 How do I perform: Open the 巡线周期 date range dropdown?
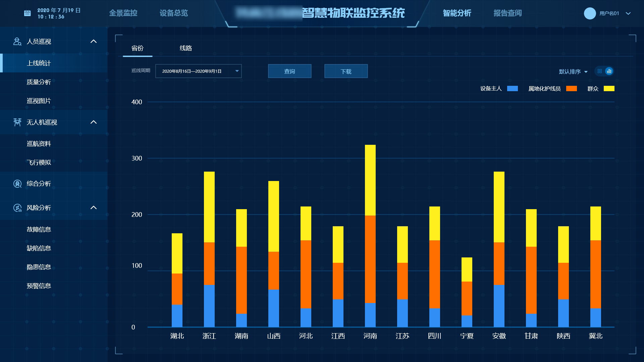coord(198,71)
